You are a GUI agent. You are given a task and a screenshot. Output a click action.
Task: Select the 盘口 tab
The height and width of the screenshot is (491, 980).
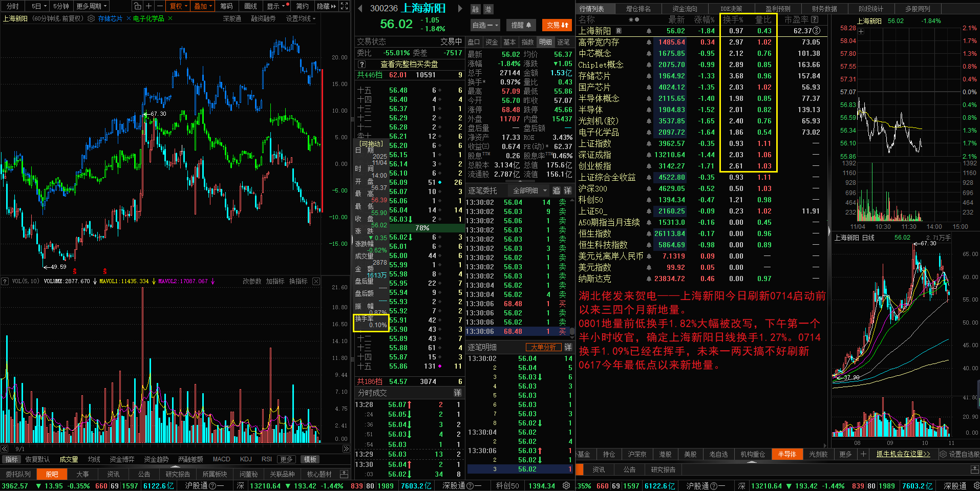tap(474, 42)
